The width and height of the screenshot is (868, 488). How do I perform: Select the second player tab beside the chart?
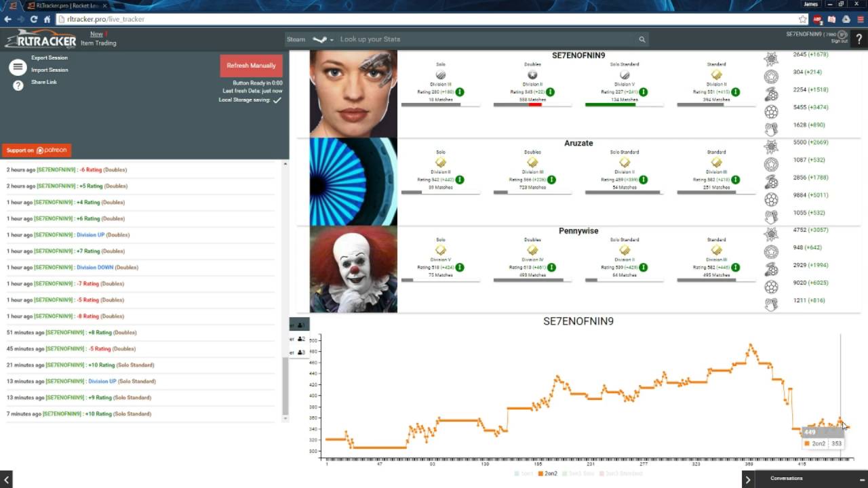click(x=299, y=338)
